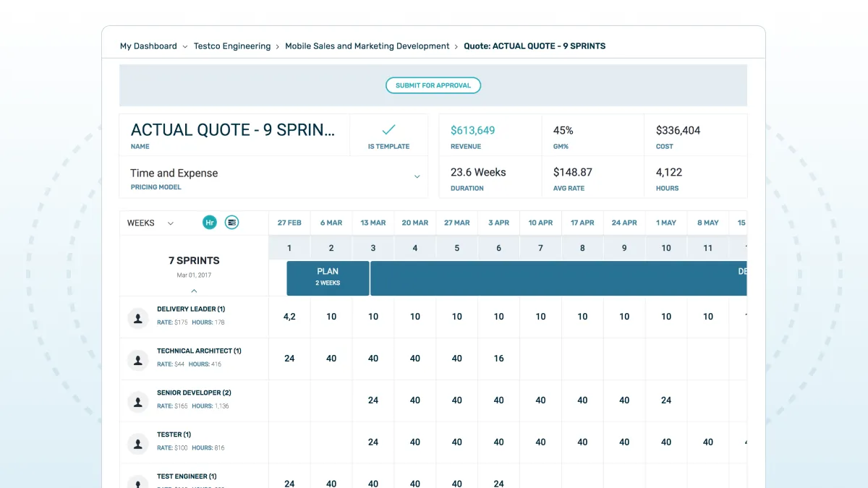Click week number 5 cell
Screen dimensions: 868x488
coord(457,248)
